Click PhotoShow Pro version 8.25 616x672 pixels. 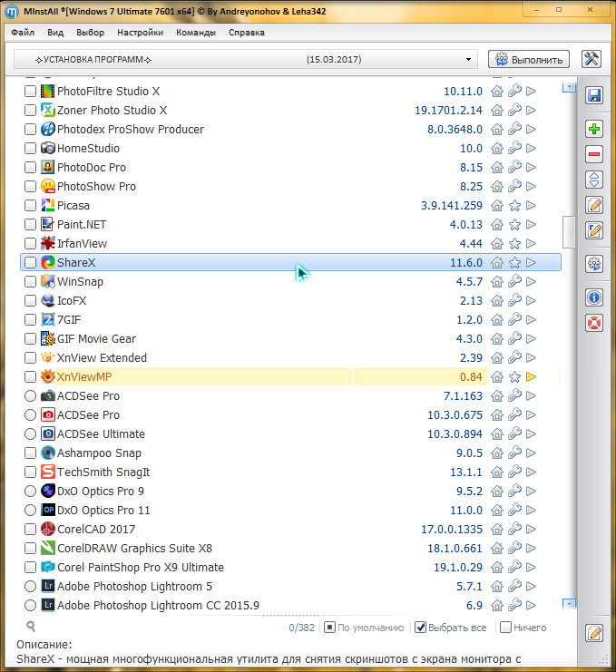click(471, 187)
